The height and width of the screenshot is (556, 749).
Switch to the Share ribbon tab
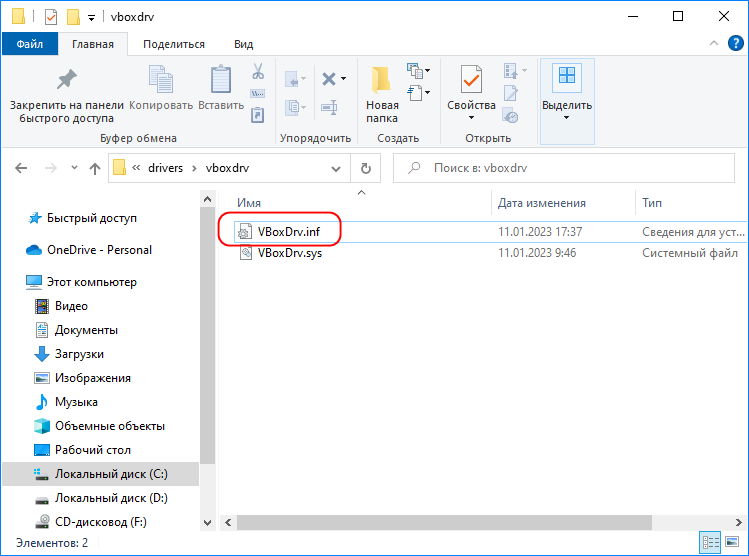(x=174, y=44)
